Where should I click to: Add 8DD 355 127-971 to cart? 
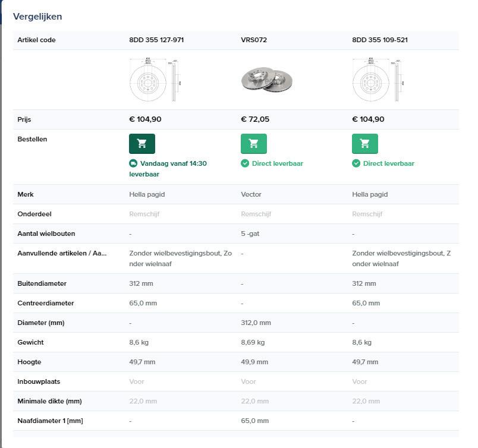141,144
